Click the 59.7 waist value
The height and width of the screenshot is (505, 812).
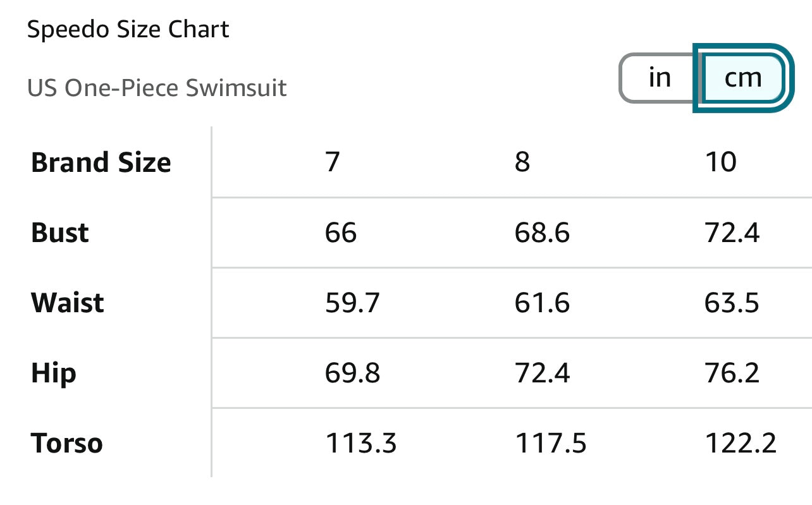(x=352, y=303)
